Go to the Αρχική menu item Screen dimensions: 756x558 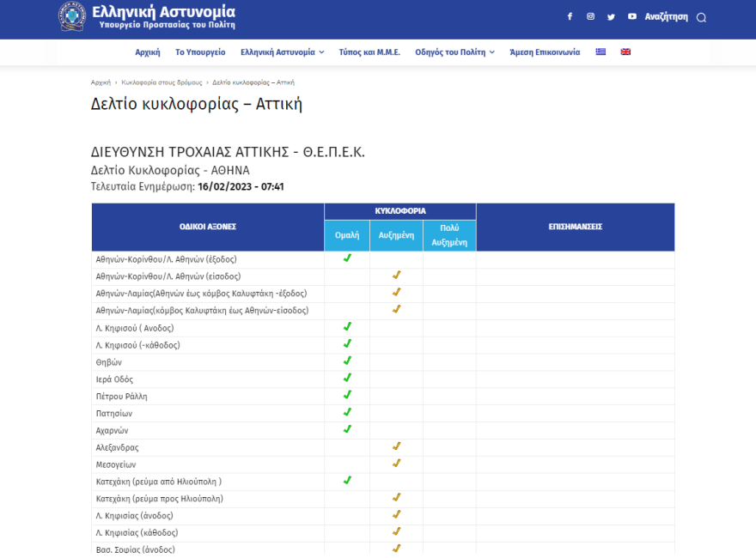(x=148, y=52)
